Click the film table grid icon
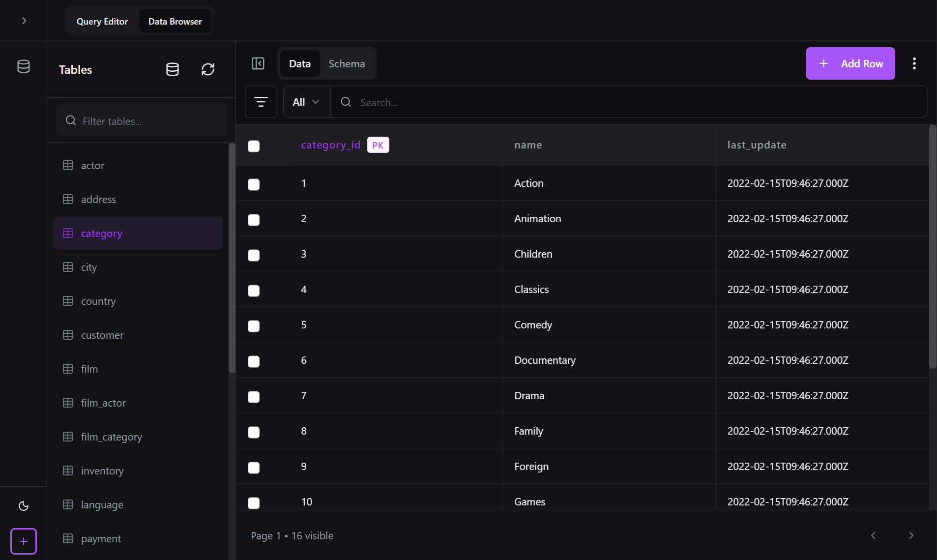The width and height of the screenshot is (937, 560). [68, 369]
